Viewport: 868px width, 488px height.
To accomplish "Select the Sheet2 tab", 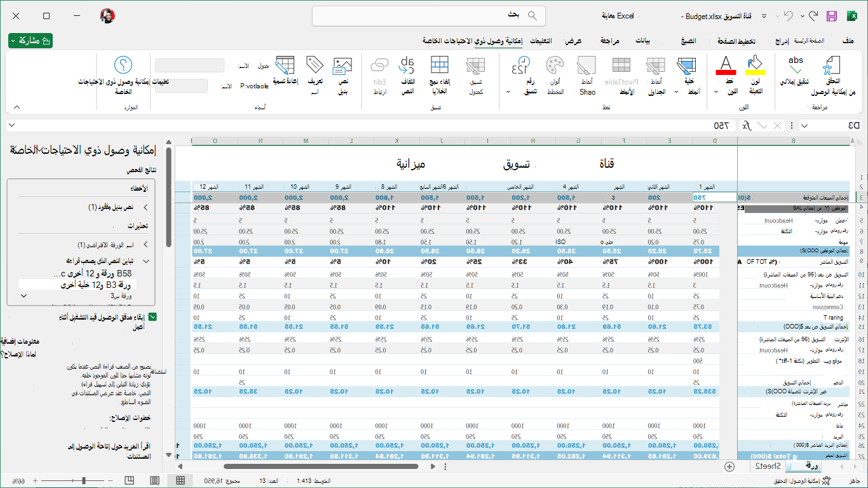I will 768,466.
